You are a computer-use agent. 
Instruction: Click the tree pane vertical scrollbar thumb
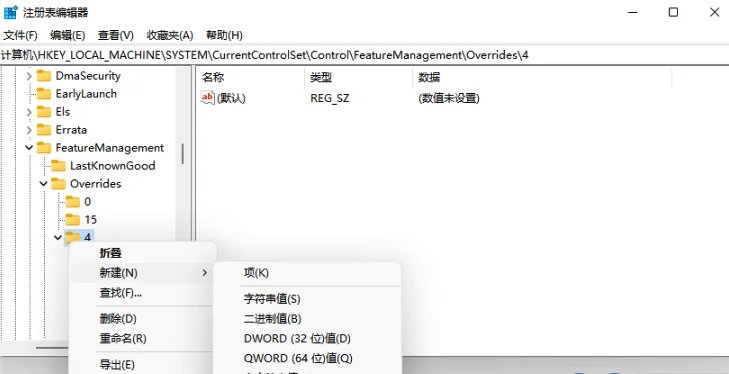point(182,154)
